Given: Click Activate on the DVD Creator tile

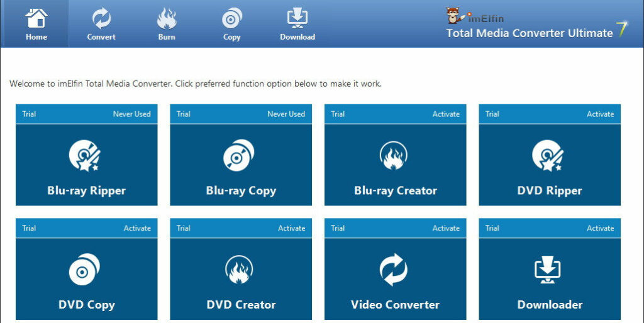Looking at the screenshot, I should 292,228.
